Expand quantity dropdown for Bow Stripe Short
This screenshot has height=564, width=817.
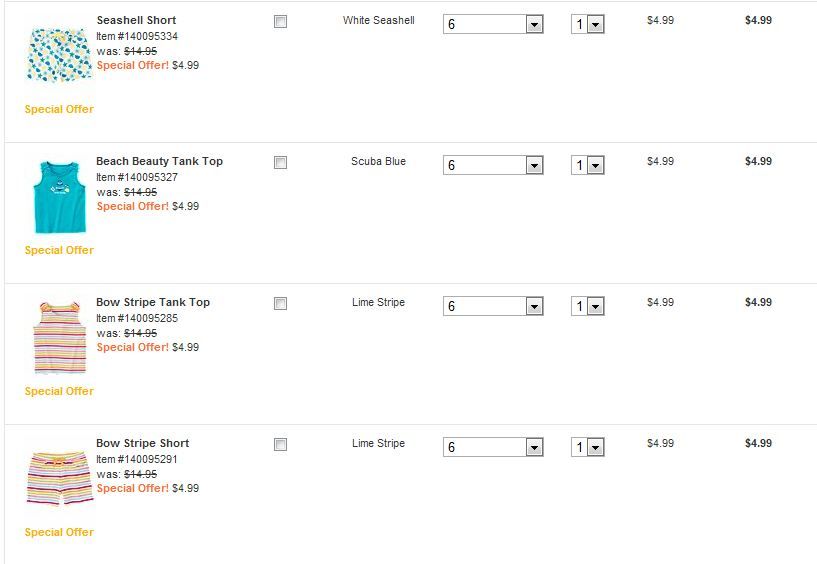coord(588,447)
